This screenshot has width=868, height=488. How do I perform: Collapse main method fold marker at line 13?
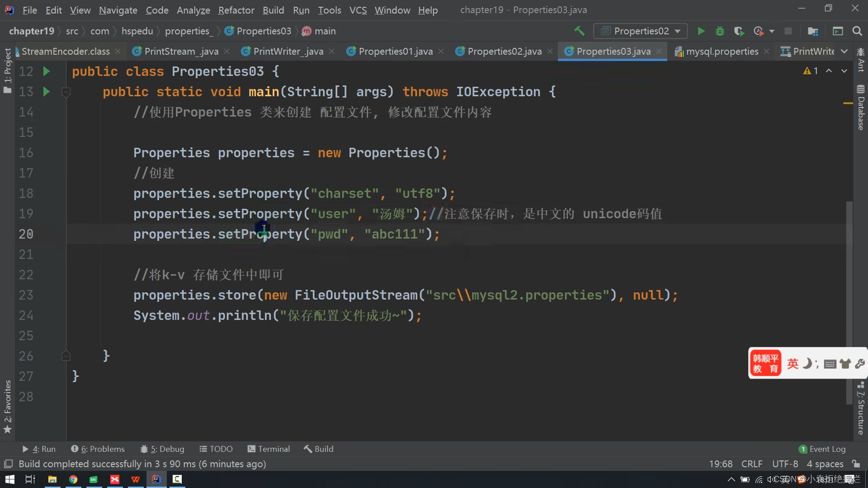click(x=66, y=92)
